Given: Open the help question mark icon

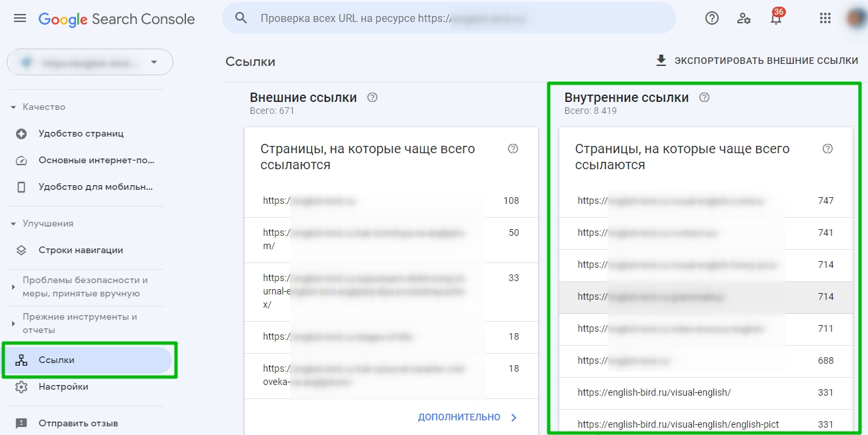Looking at the screenshot, I should (x=712, y=18).
